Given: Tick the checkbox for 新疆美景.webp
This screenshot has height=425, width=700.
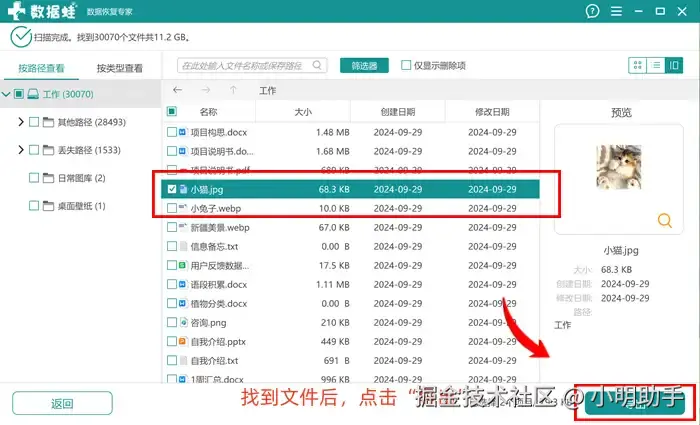Looking at the screenshot, I should (x=172, y=227).
